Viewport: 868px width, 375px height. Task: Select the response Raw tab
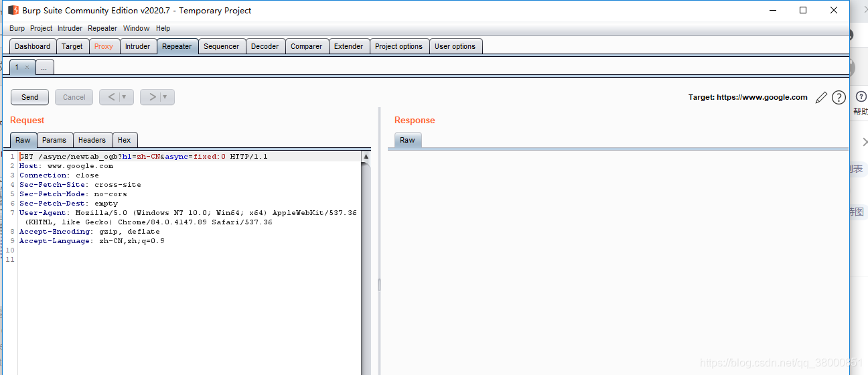(408, 140)
